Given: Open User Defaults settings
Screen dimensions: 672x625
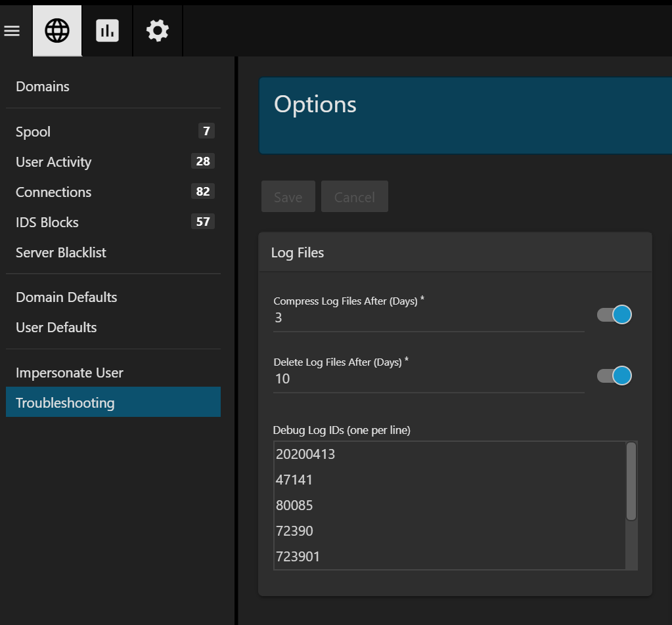Looking at the screenshot, I should point(56,328).
